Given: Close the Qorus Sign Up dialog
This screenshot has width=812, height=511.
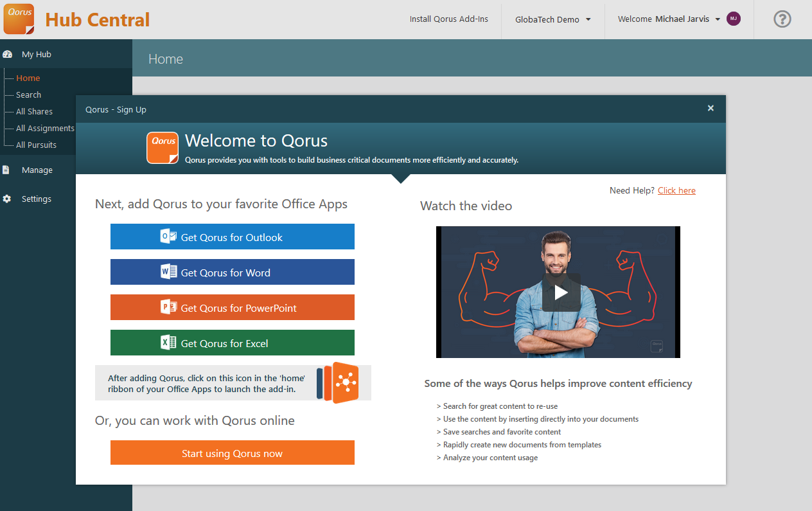Looking at the screenshot, I should pyautogui.click(x=710, y=109).
